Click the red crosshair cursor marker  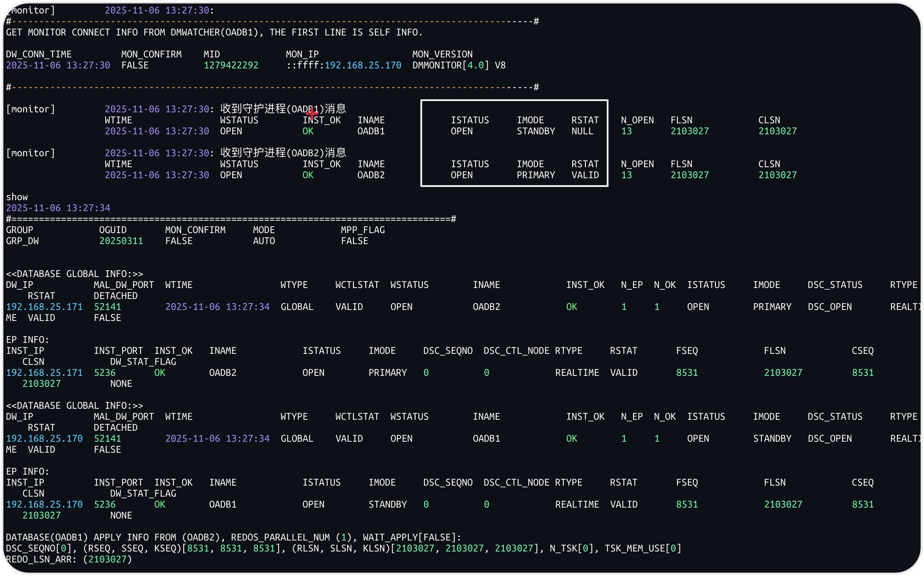[x=312, y=113]
